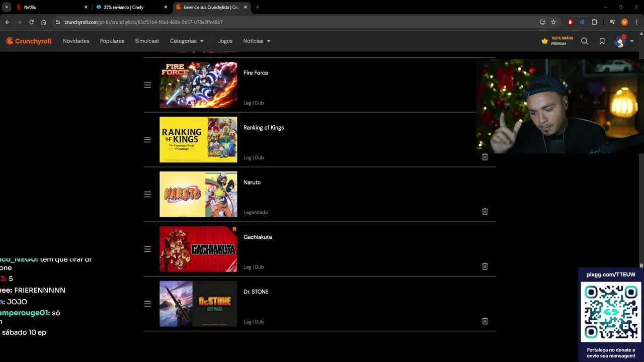This screenshot has width=644, height=362.
Task: Open the Chrome three-dot menu
Action: (636, 22)
